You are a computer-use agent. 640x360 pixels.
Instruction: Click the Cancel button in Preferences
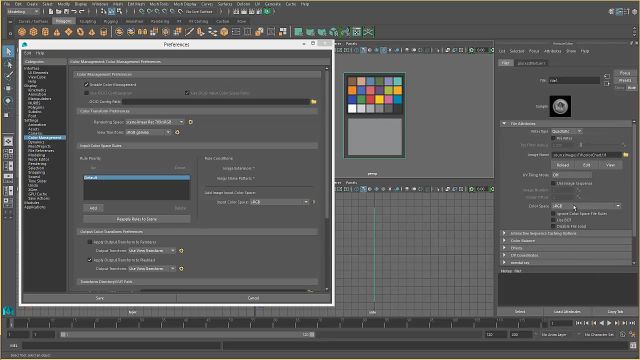[253, 298]
